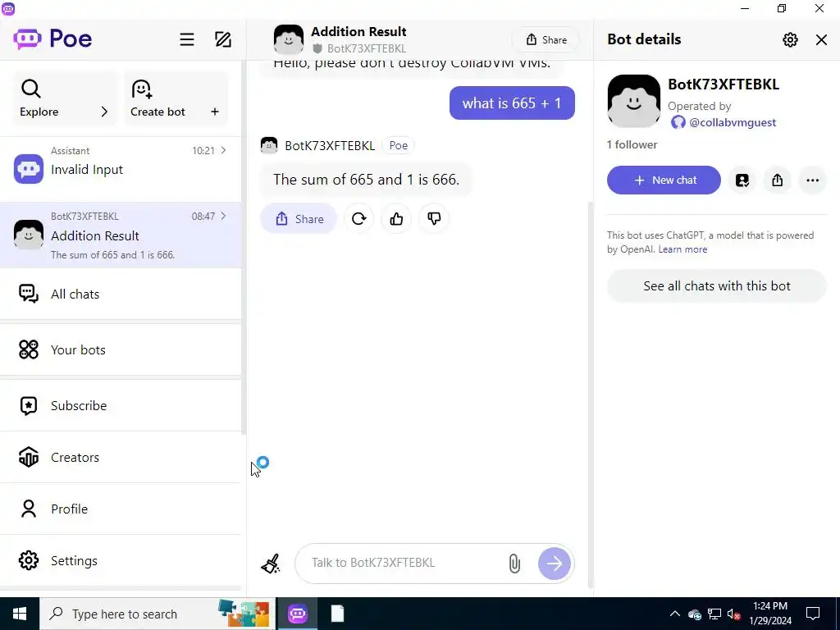Share bot via the share icon in details
840x630 pixels.
[778, 180]
